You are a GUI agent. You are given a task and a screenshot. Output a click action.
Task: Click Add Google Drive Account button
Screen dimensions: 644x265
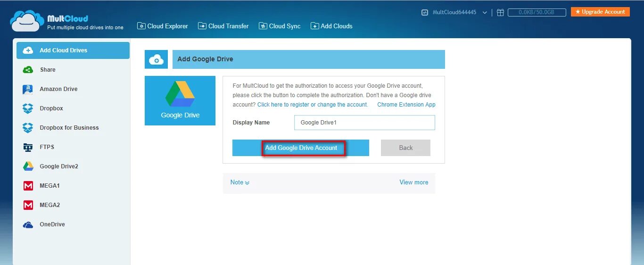pos(301,148)
